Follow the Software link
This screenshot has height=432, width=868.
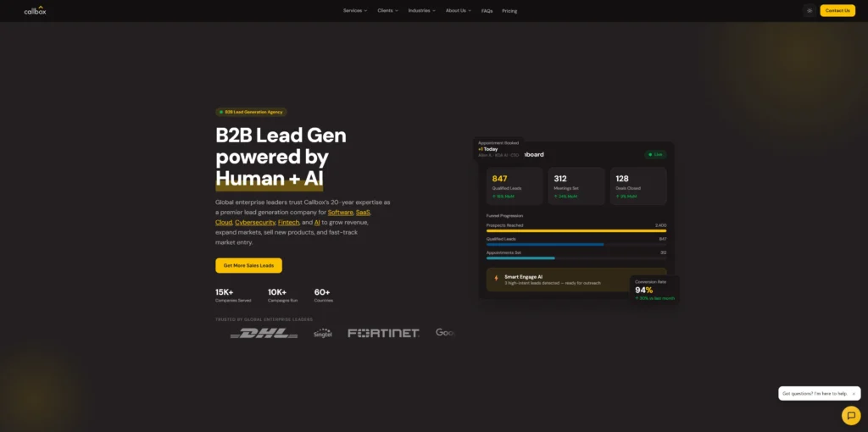341,213
